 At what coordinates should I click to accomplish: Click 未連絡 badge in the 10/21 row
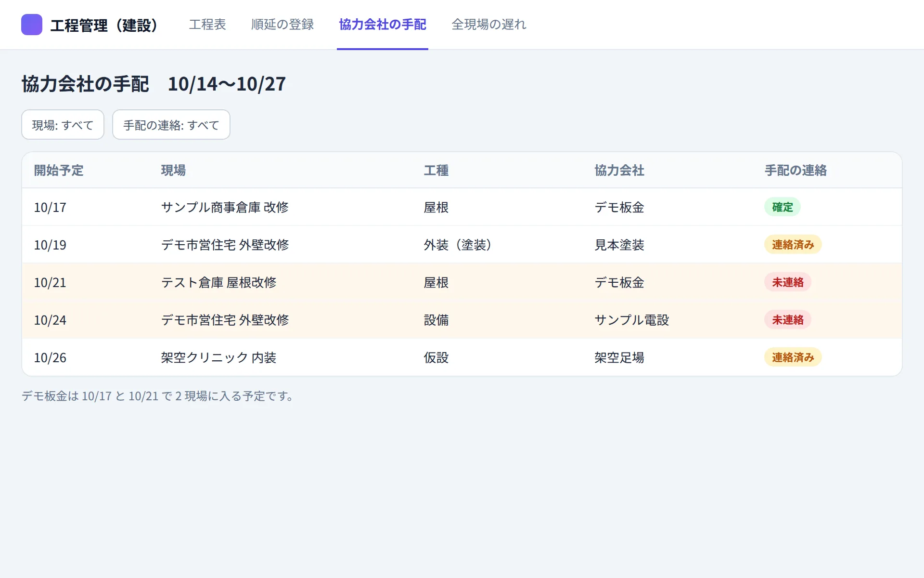[x=788, y=282]
